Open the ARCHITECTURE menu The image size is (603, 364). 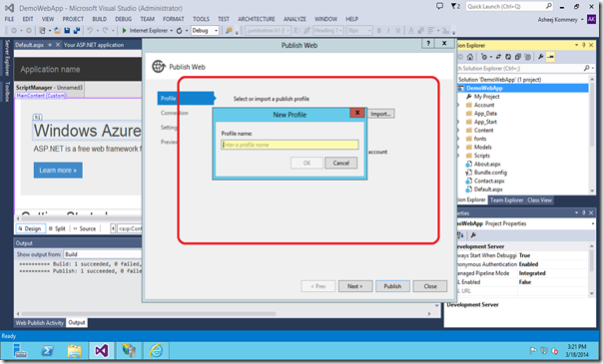pos(257,19)
